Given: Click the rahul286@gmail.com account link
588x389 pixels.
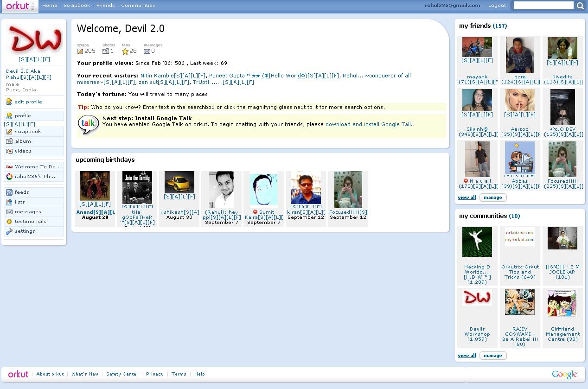Looking at the screenshot, I should coord(453,6).
